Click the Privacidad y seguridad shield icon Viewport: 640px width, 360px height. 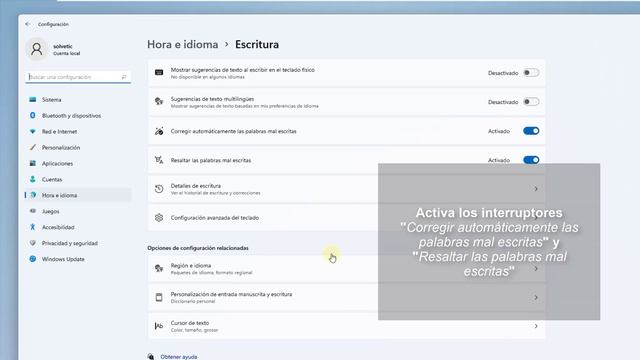33,243
